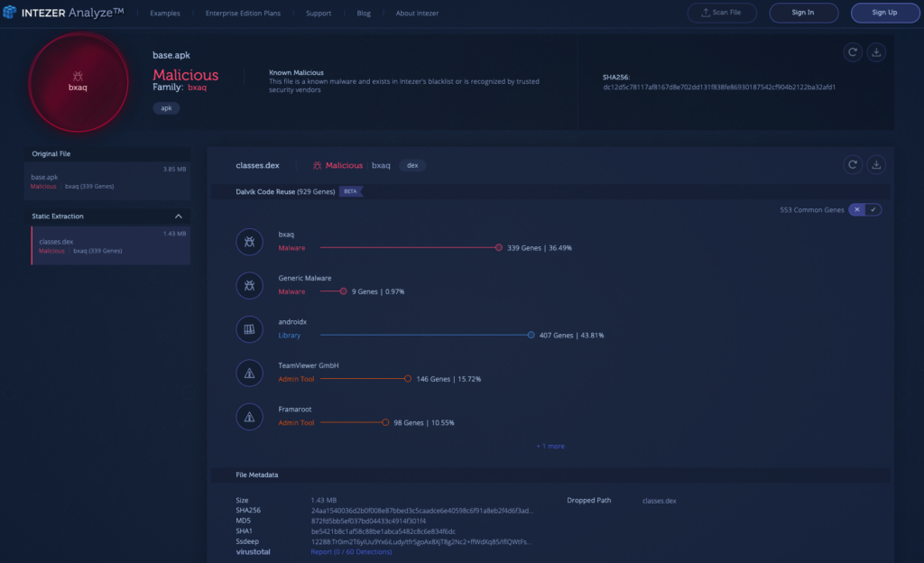Show common genes with the checkmark toggle
The image size is (924, 563).
click(873, 209)
